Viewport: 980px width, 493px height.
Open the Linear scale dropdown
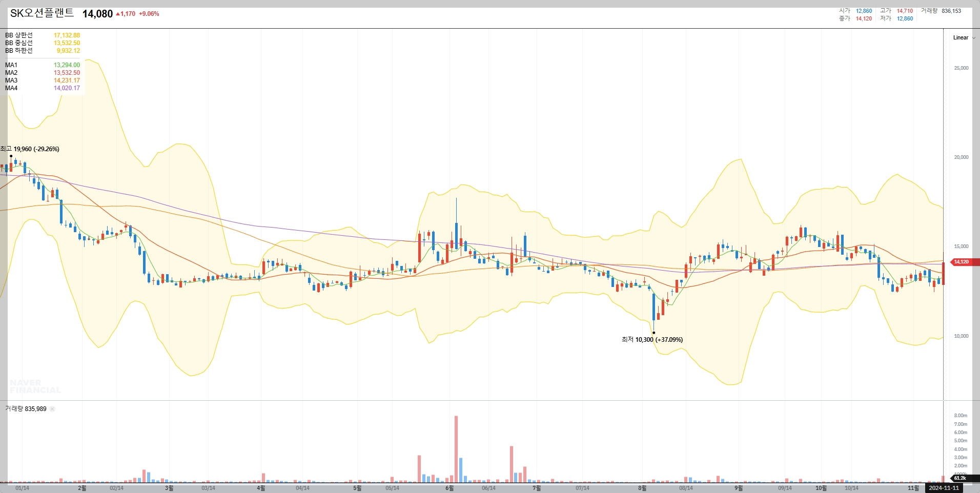[964, 37]
